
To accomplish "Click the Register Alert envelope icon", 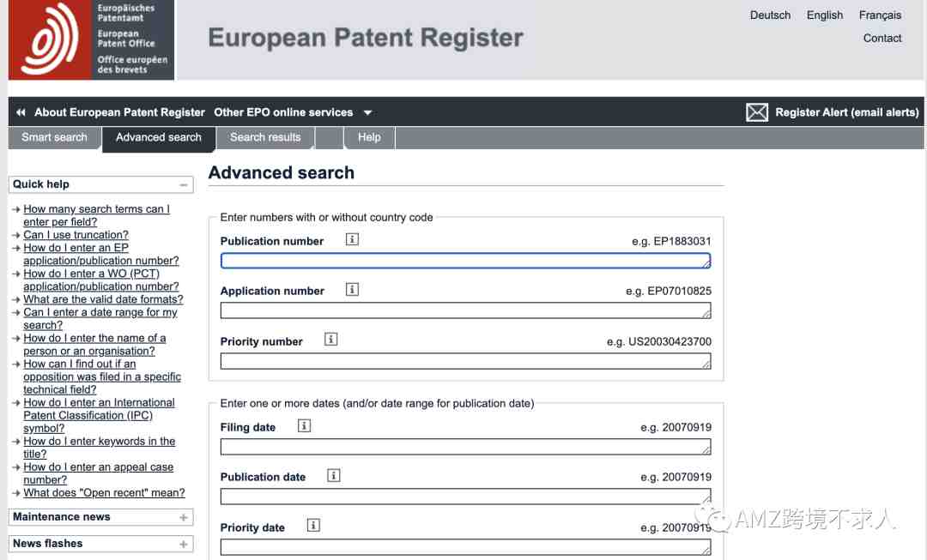I will 757,112.
